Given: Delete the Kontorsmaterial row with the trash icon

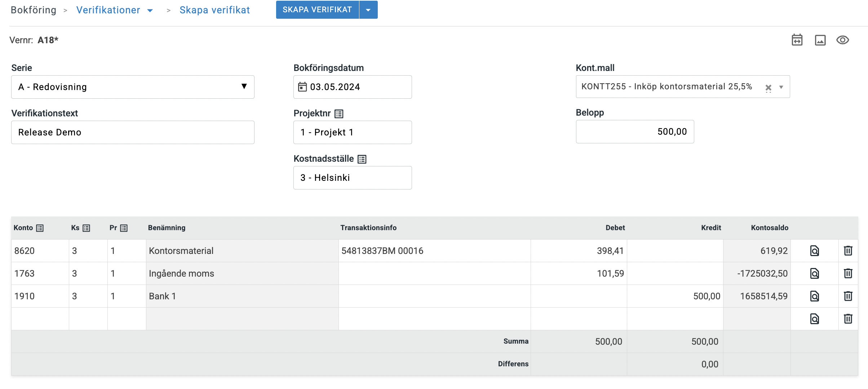Looking at the screenshot, I should 848,251.
